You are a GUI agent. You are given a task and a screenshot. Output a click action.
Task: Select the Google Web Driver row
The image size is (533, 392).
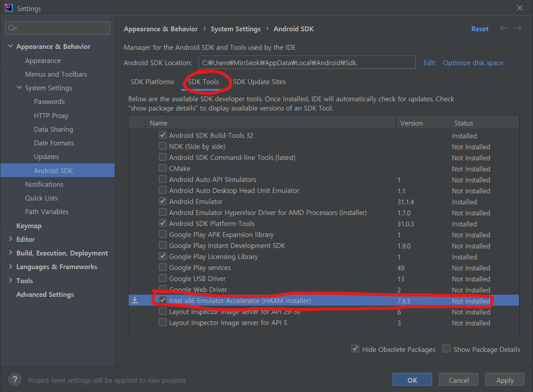coord(323,289)
